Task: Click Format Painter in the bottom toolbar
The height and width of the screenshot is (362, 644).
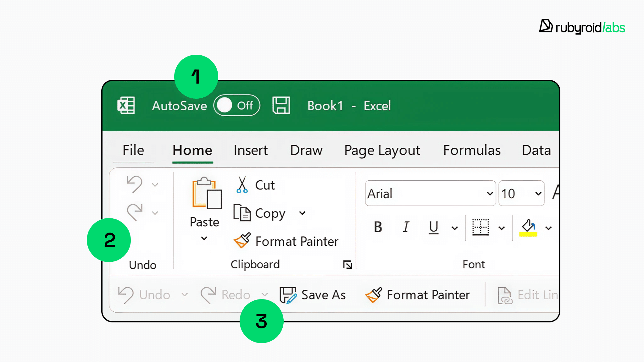Action: 418,295
